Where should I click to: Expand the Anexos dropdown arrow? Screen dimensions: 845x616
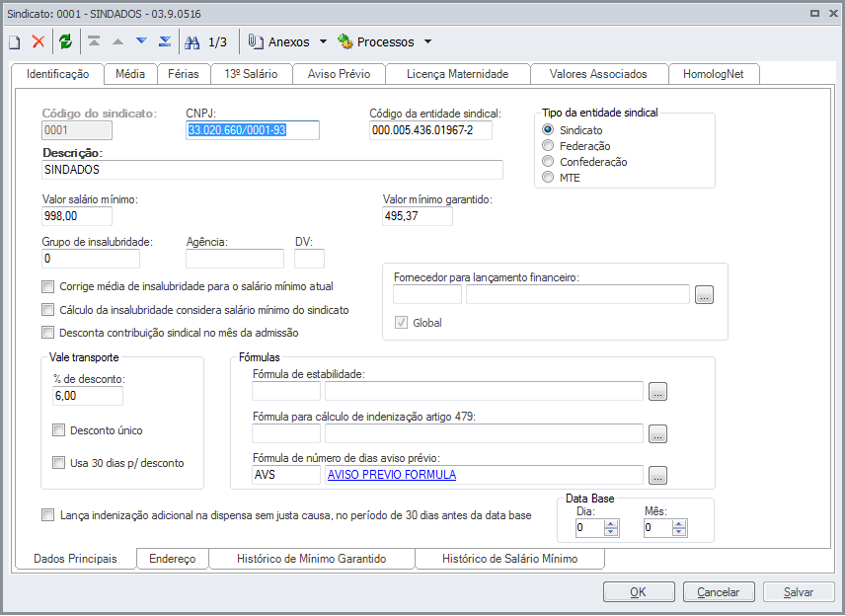coord(323,41)
